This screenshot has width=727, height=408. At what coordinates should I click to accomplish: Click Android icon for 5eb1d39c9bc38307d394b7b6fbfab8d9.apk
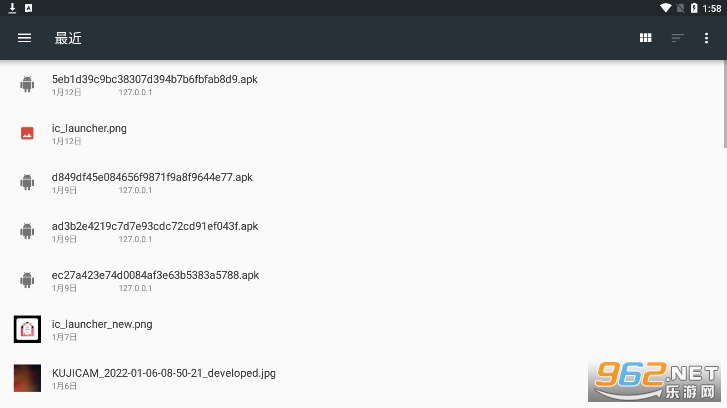(27, 84)
